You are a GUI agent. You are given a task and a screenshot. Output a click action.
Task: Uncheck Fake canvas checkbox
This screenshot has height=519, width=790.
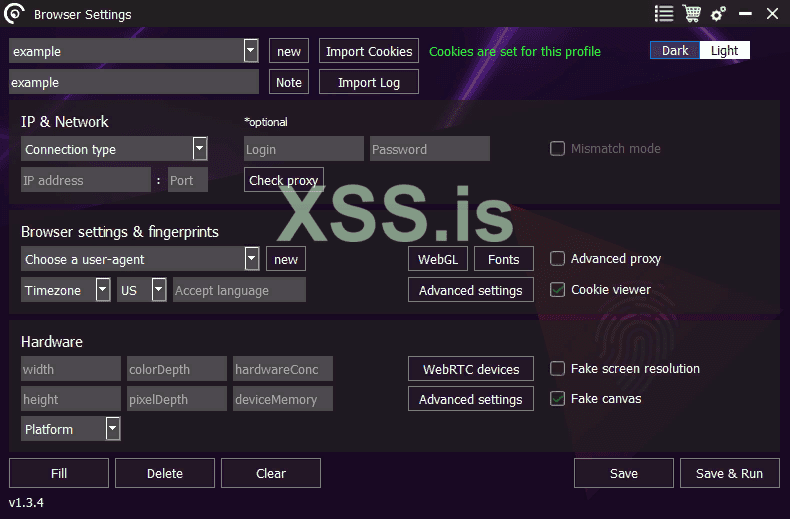(x=557, y=399)
